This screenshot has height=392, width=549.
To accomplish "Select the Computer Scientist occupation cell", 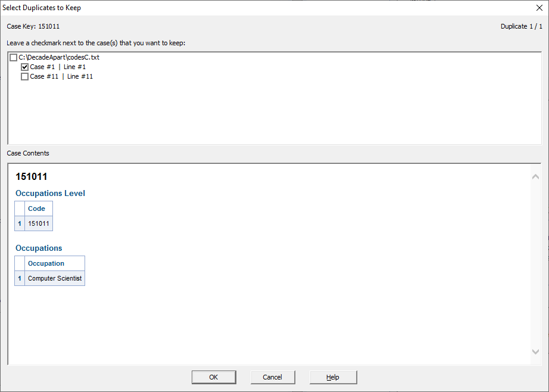I will click(55, 278).
